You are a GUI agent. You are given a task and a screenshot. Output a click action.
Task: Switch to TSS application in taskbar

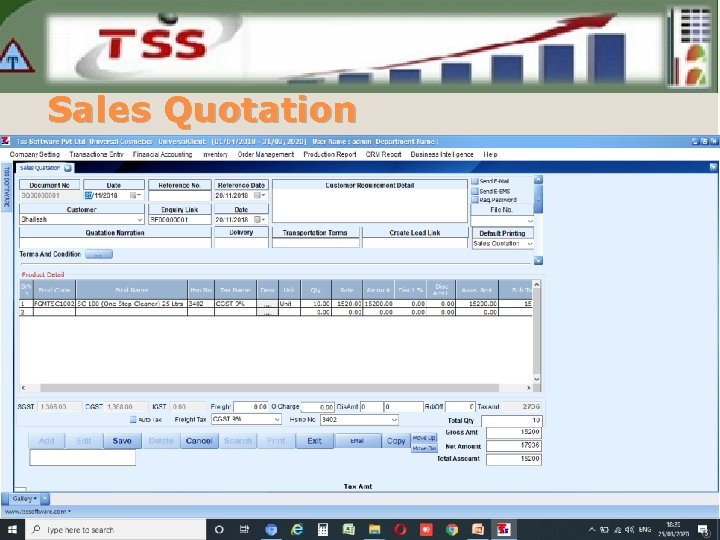tap(504, 530)
